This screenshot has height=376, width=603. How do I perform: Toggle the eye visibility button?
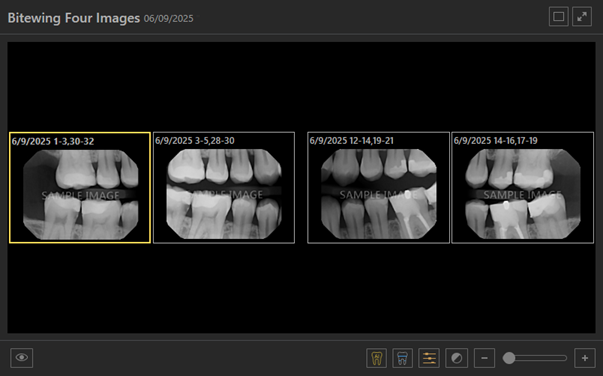click(x=22, y=358)
